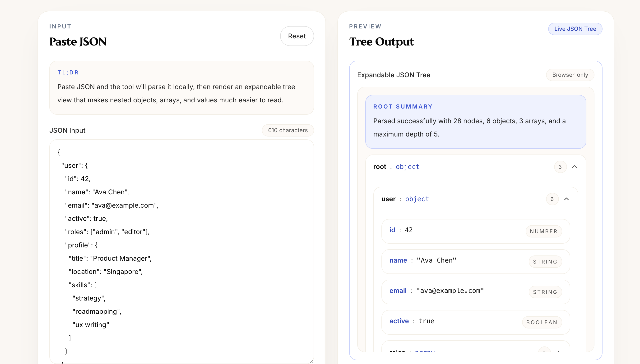This screenshot has width=640, height=364.
Task: Select the email "ava@example.com" tree row
Action: pyautogui.click(x=476, y=292)
